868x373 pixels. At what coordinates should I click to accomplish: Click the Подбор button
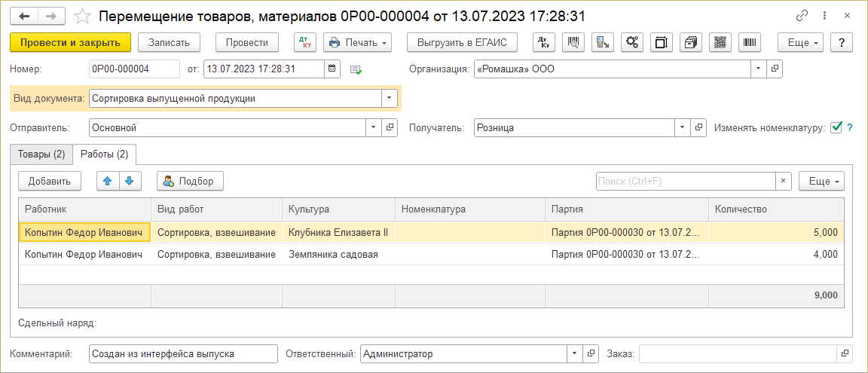(x=190, y=181)
